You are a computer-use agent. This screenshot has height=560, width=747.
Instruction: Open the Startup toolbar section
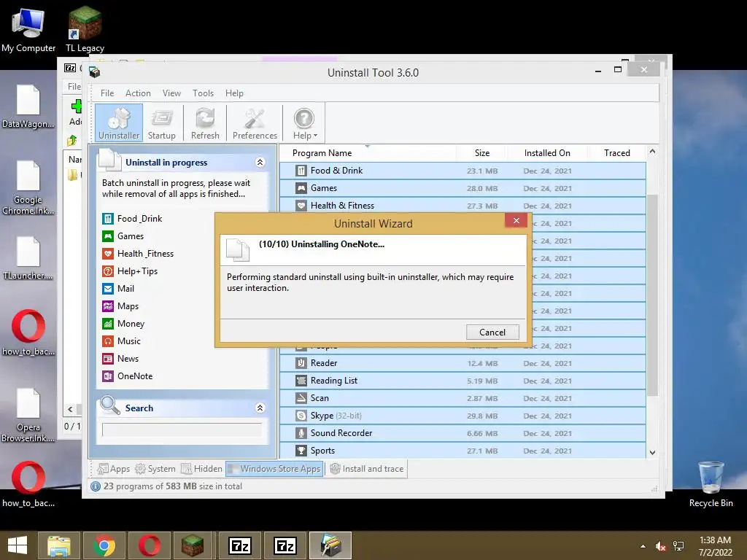[161, 122]
